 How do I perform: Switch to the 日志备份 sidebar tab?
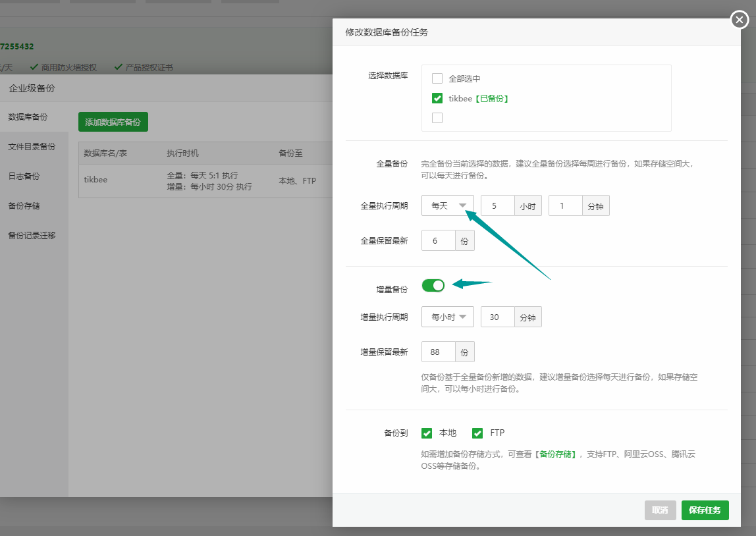(27, 176)
